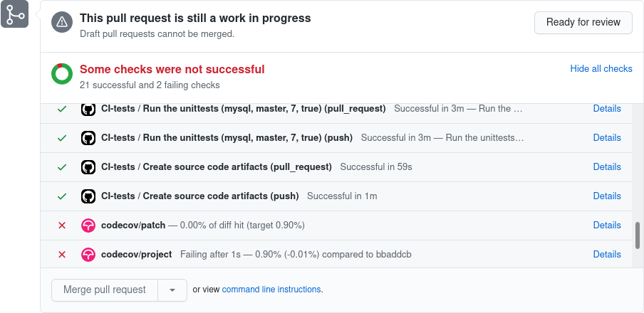Image resolution: width=644 pixels, height=313 pixels.
Task: Click the codecov/patch logo icon
Action: [88, 226]
